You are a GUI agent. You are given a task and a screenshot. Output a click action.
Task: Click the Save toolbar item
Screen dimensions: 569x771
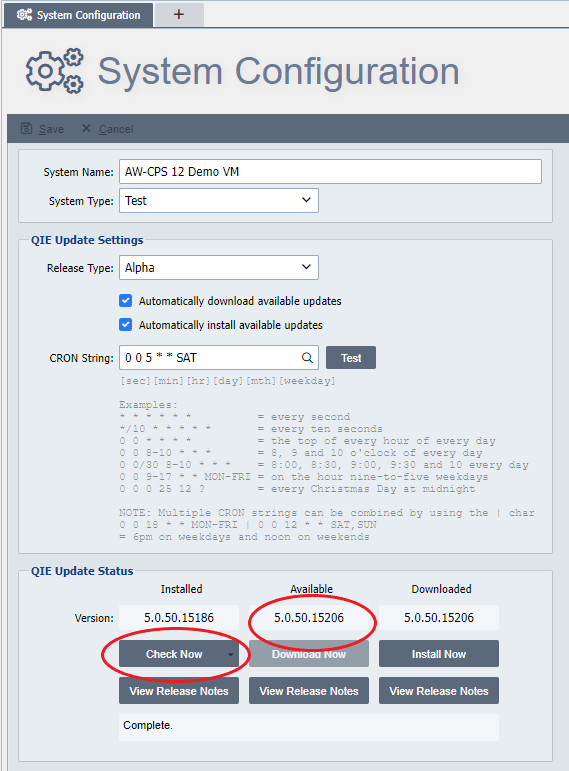pyautogui.click(x=42, y=129)
